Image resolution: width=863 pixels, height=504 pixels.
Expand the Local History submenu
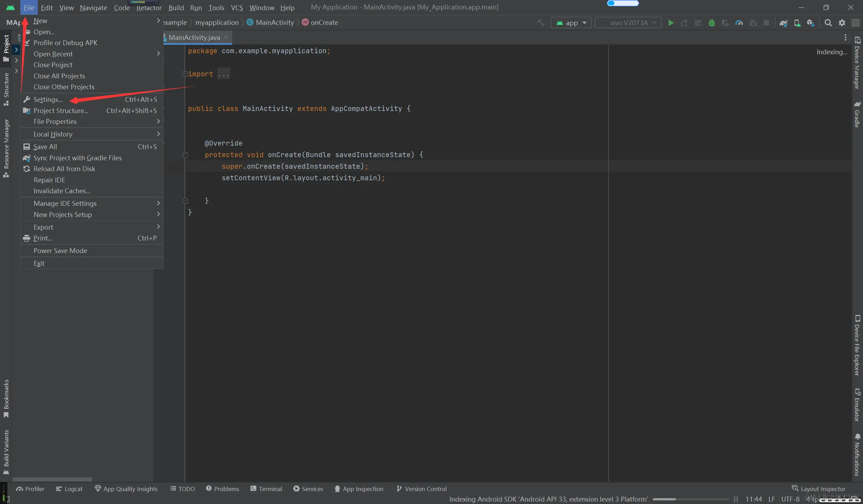[x=92, y=134]
